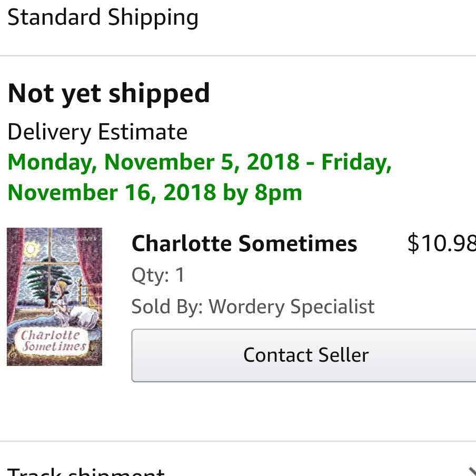This screenshot has width=476, height=476.
Task: Select the Delivery Estimate label
Action: coord(97,132)
